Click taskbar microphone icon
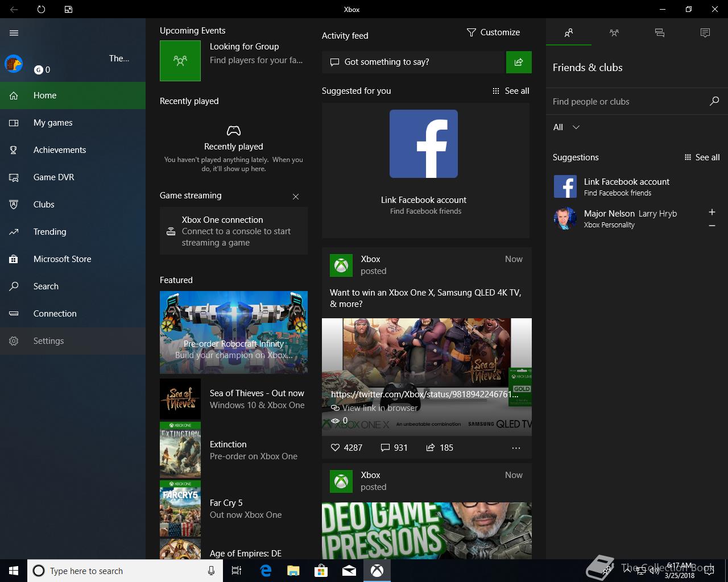728x582 pixels. tap(211, 571)
